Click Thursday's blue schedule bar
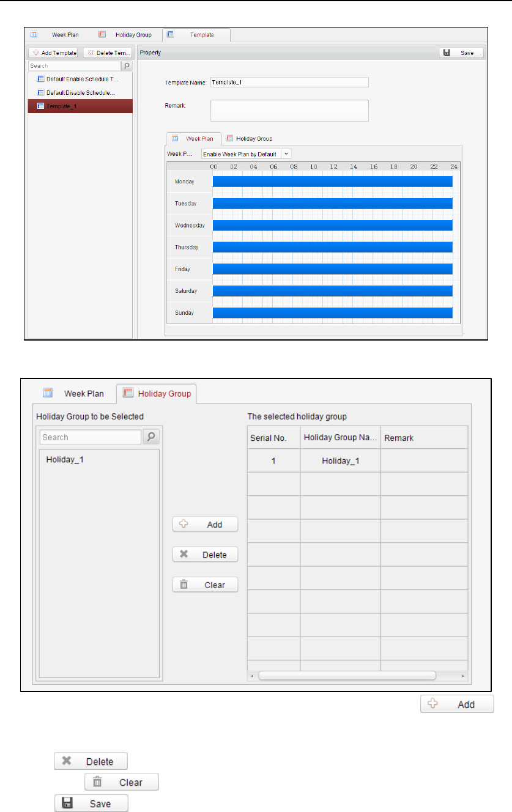The height and width of the screenshot is (812, 512). tap(332, 247)
